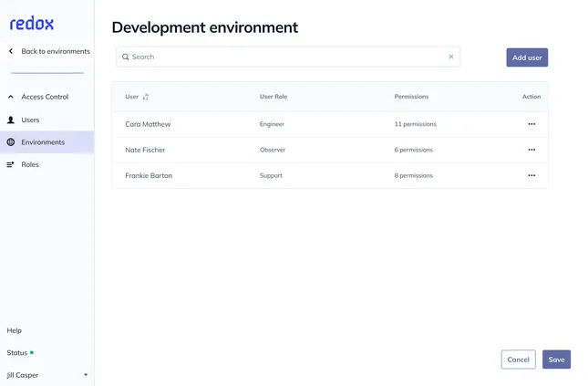Viewport: 588px width, 386px height.
Task: Clear the search with the X icon
Action: [x=451, y=57]
